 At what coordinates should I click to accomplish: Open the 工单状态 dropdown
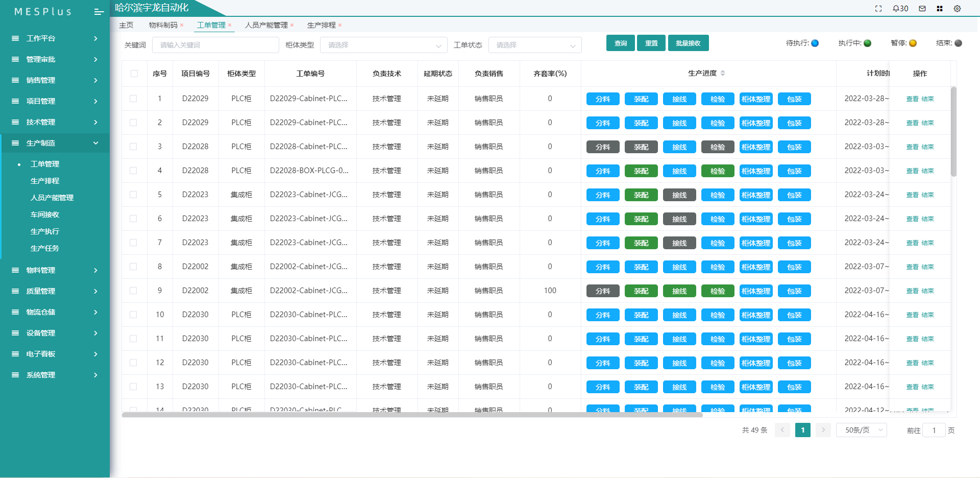(x=535, y=45)
